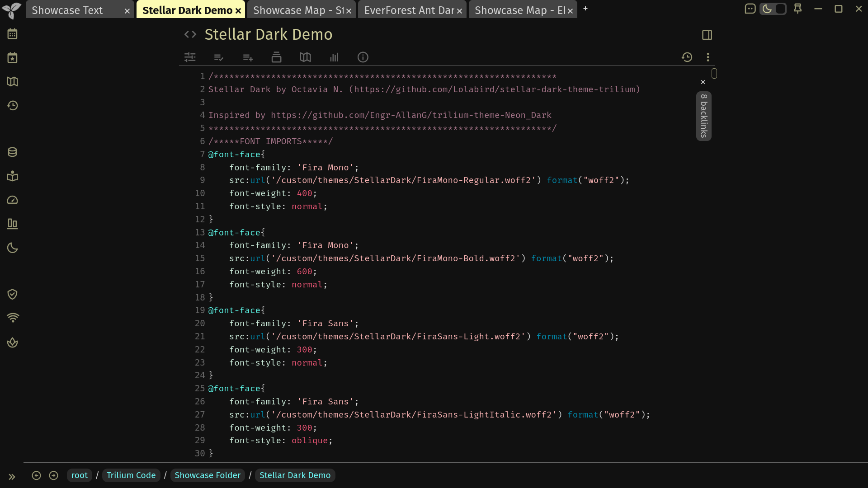Click the editor scrollbar handle
The image size is (868, 488).
pos(714,73)
